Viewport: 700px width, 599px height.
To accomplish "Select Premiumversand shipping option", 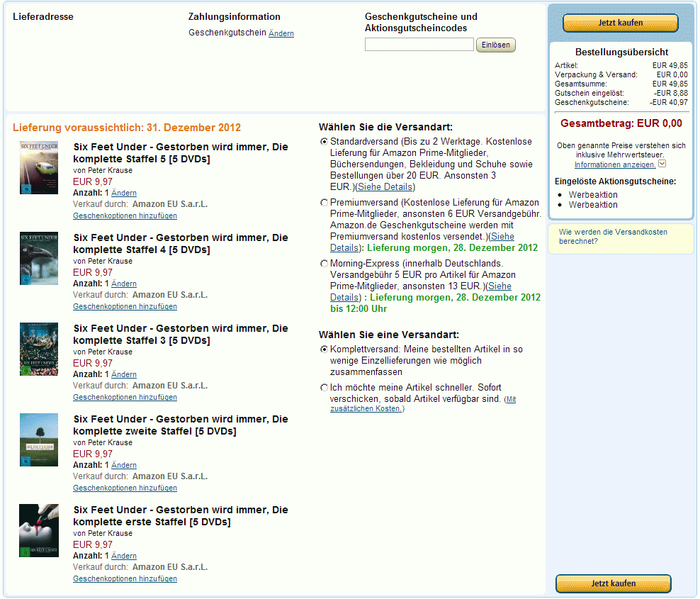I will pos(324,203).
